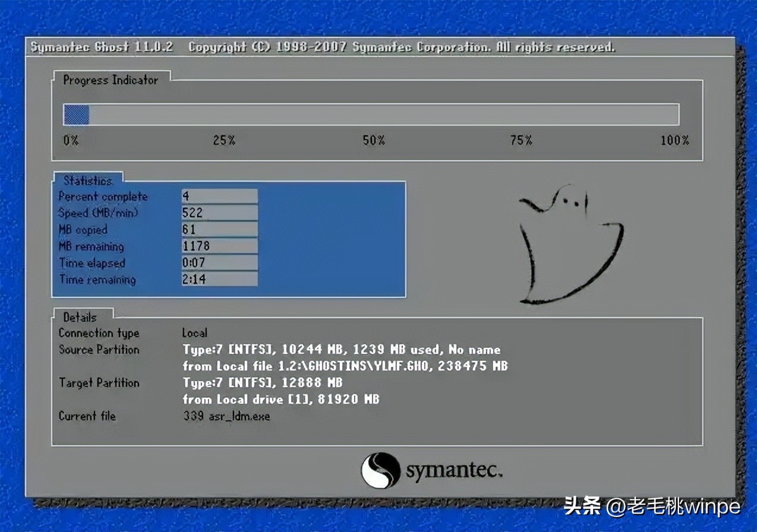
Task: Click the Percent complete value field 4
Action: (220, 197)
